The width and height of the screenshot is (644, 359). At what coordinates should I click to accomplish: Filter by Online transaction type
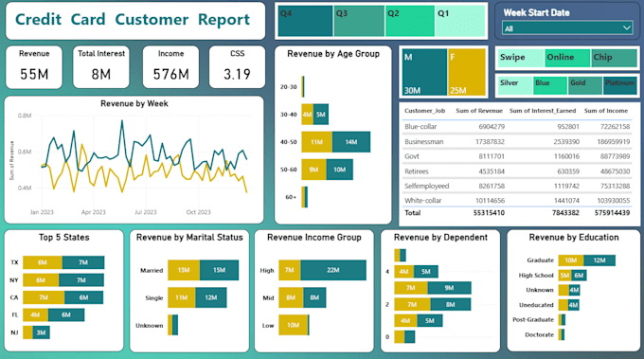[567, 58]
